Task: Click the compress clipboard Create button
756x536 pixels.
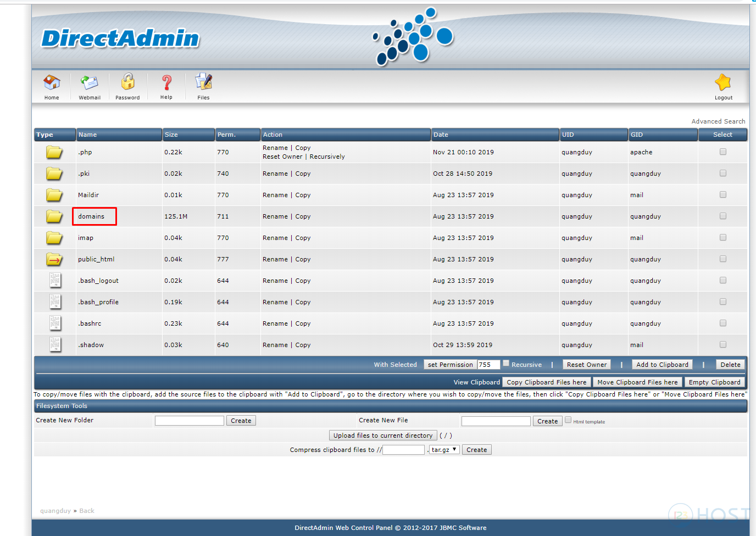Action: pyautogui.click(x=476, y=450)
